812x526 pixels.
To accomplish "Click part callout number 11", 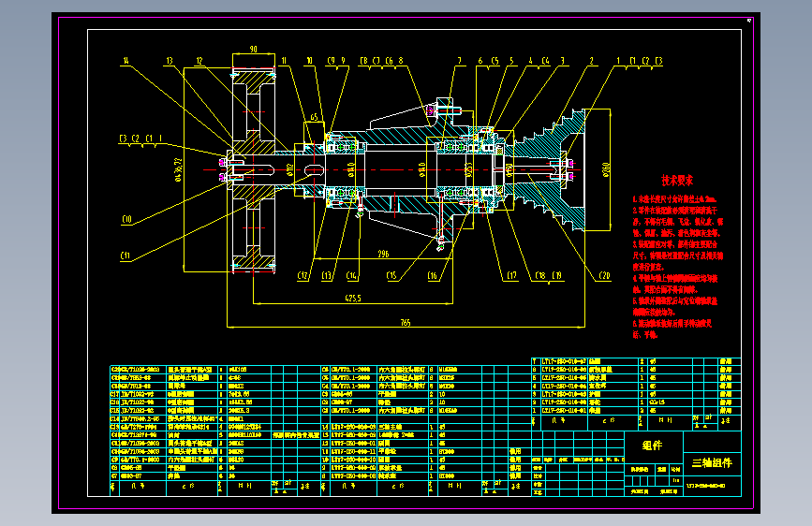I will [x=284, y=61].
